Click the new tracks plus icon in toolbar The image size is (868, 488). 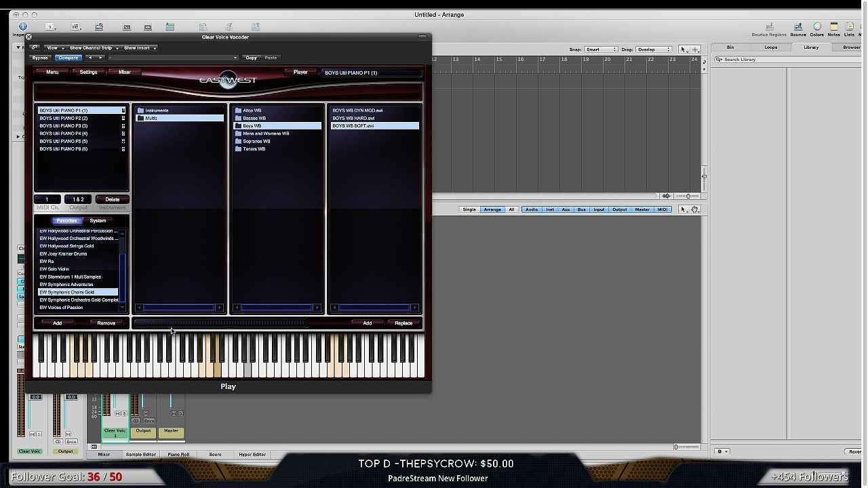170,27
